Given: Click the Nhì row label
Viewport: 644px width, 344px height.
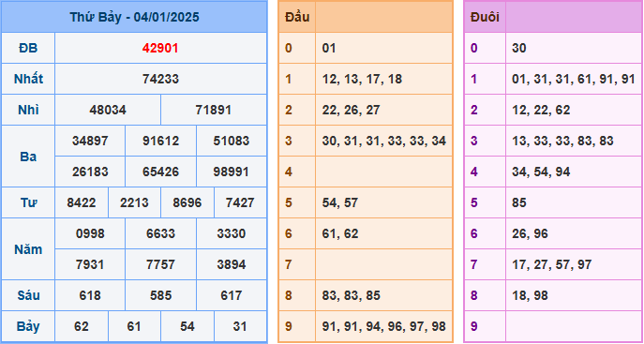Looking at the screenshot, I should (x=28, y=110).
